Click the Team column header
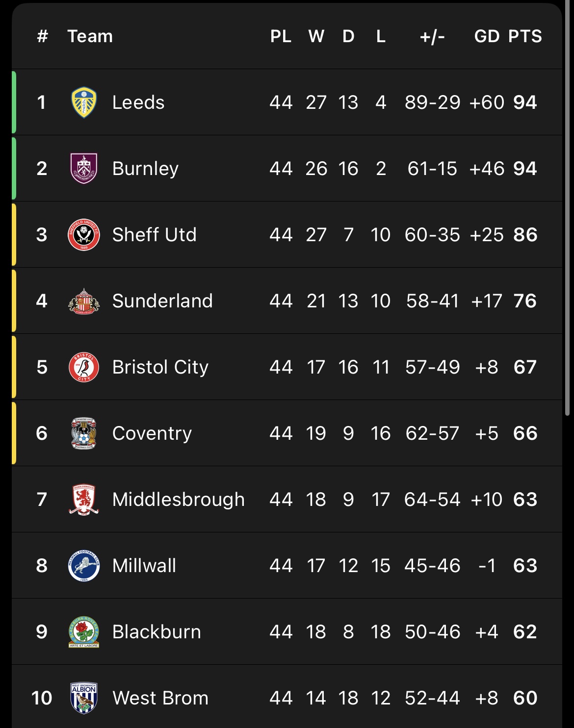 (90, 36)
